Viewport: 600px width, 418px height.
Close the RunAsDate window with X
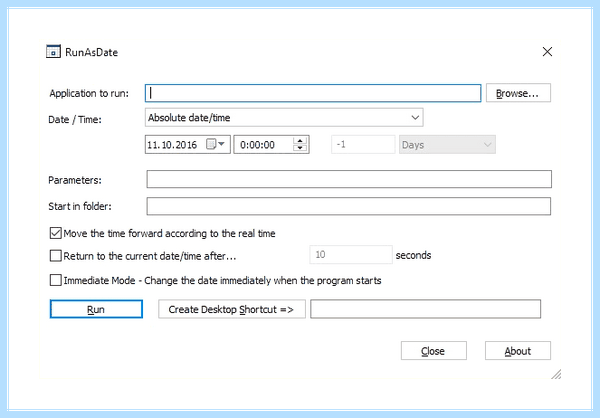(547, 52)
